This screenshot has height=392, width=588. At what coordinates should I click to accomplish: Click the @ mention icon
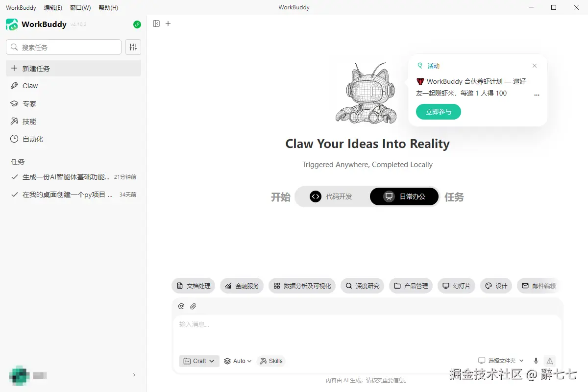[181, 306]
